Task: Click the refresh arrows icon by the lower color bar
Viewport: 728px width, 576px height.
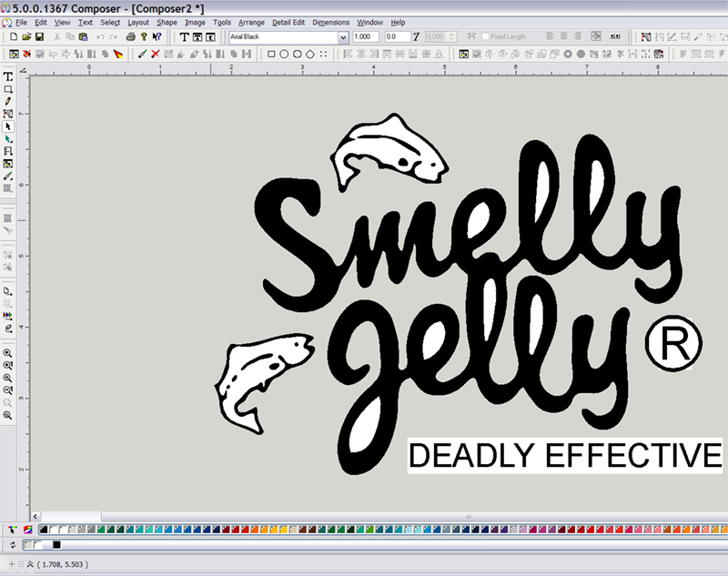Action: (x=13, y=545)
